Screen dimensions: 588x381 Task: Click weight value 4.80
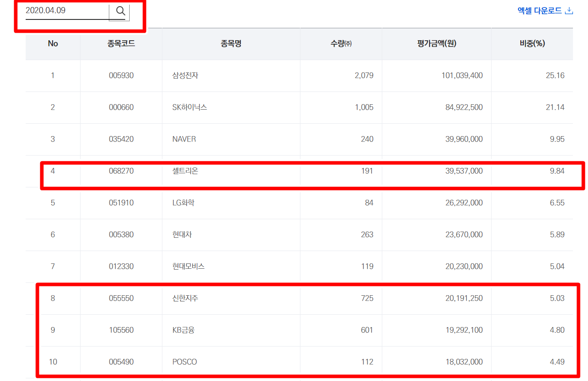click(x=557, y=330)
